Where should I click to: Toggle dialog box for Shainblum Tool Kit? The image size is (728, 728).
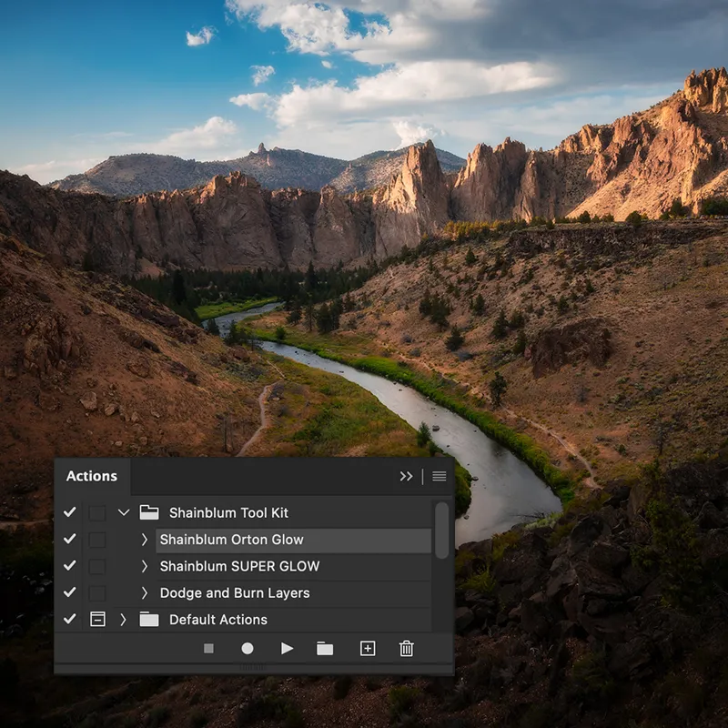click(97, 512)
